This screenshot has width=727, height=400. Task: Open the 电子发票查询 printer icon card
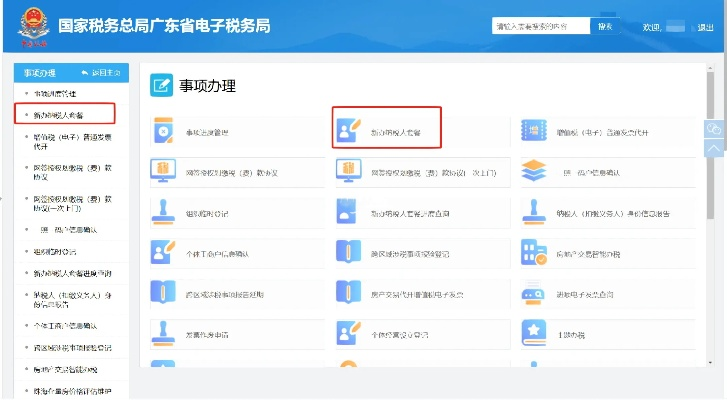[x=534, y=293]
